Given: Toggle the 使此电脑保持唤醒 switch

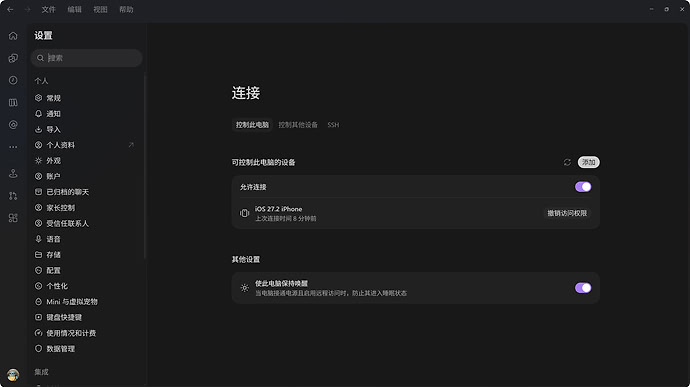Looking at the screenshot, I should tap(583, 288).
